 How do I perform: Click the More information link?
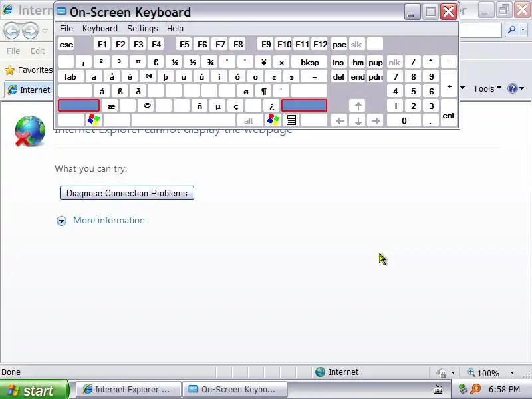(109, 221)
